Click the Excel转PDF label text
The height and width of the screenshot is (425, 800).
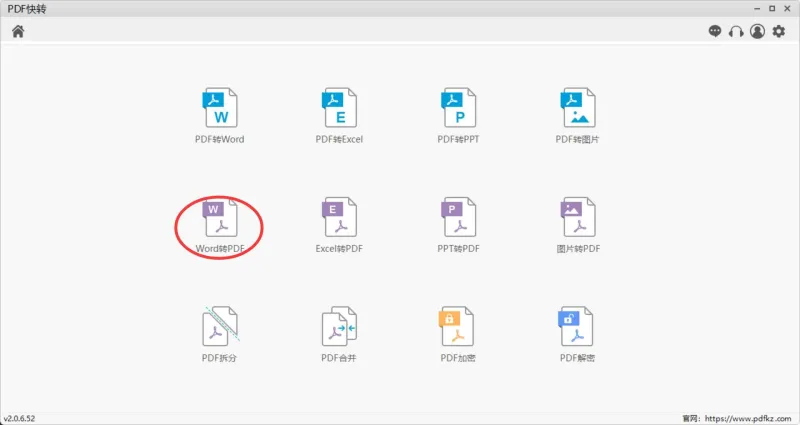339,249
